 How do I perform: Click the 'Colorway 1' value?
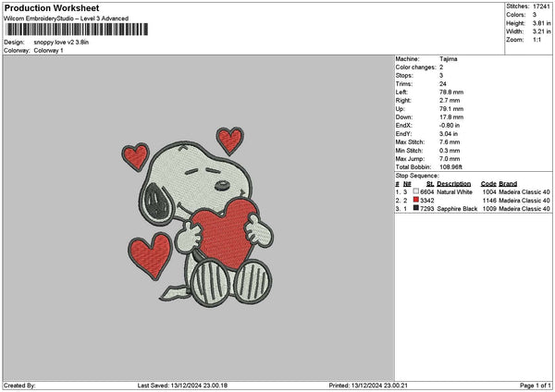tap(48, 51)
